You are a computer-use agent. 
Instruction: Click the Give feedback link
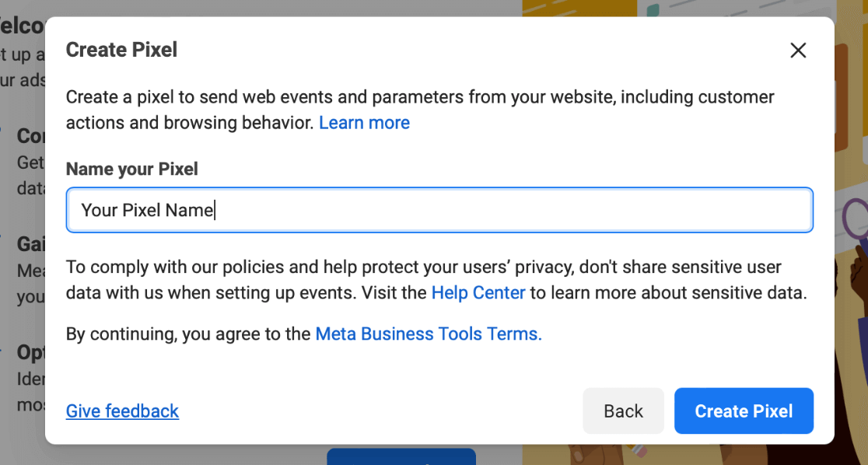[x=122, y=411]
